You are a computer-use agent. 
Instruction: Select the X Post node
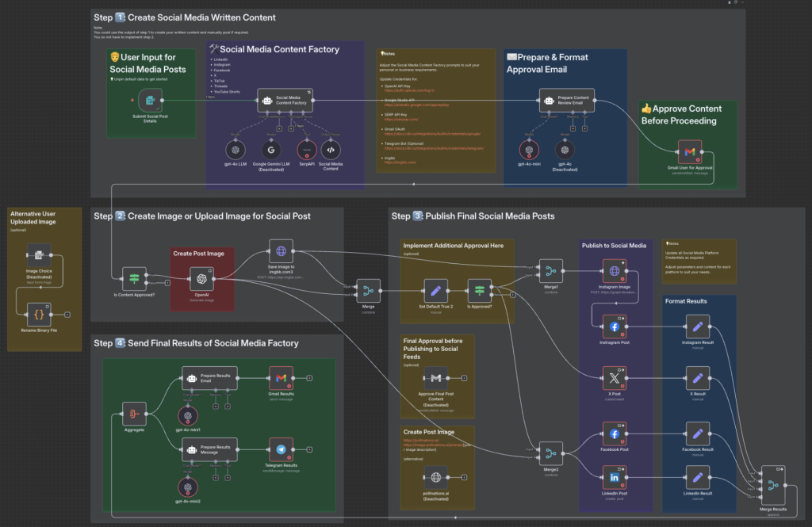pos(615,377)
